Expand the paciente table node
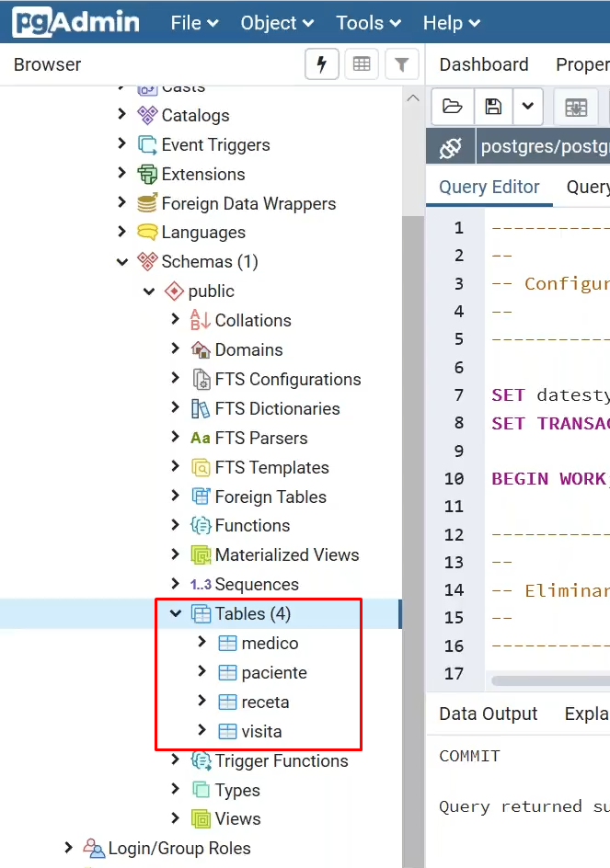 click(201, 671)
